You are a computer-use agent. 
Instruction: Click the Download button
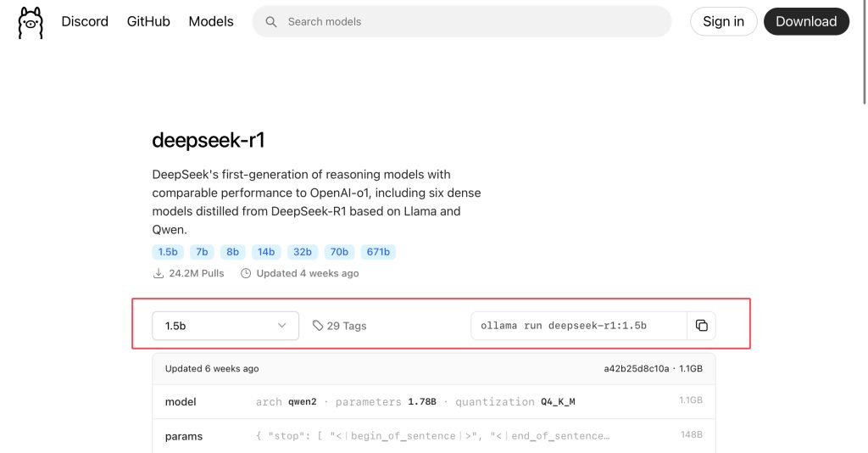pos(806,22)
